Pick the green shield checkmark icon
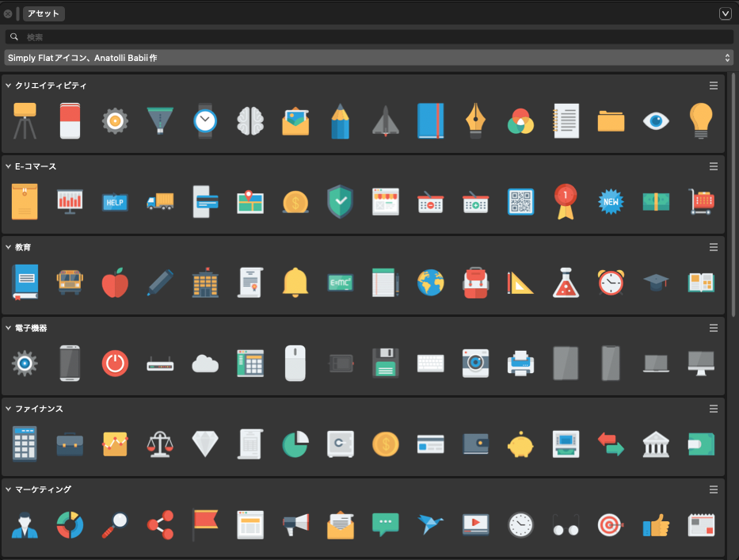Image resolution: width=739 pixels, height=560 pixels. (x=341, y=202)
